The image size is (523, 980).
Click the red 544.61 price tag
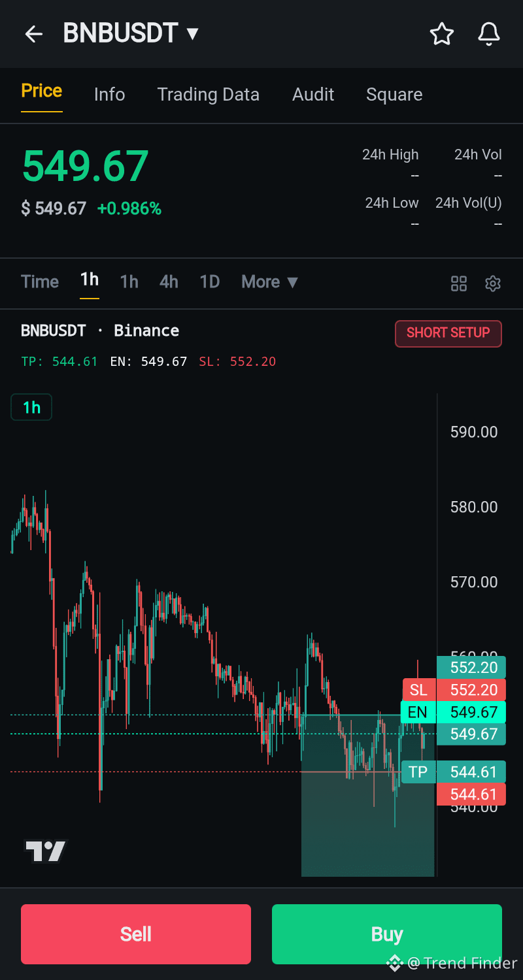471,794
